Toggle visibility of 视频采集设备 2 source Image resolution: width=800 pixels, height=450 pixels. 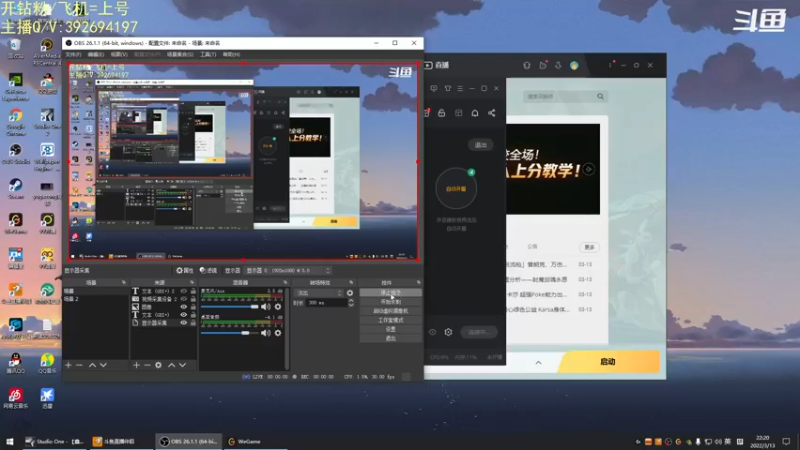184,299
